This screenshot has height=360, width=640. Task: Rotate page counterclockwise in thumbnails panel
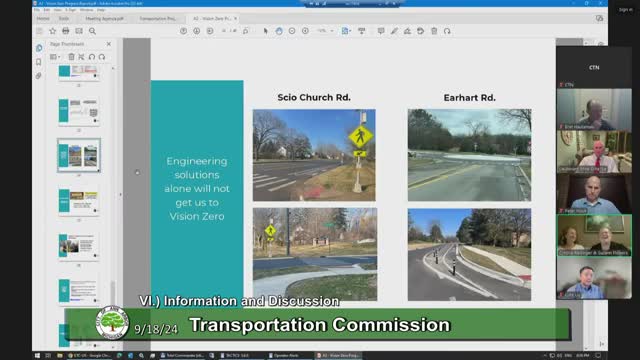pyautogui.click(x=92, y=57)
